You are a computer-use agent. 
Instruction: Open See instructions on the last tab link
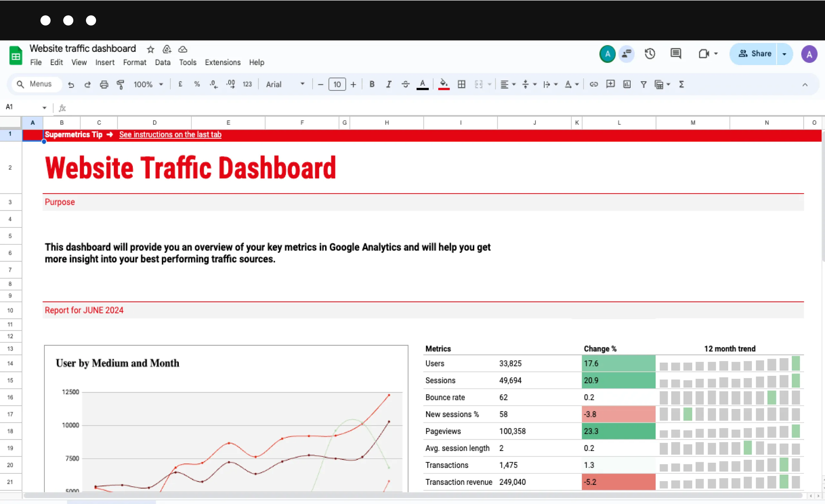[x=170, y=135]
